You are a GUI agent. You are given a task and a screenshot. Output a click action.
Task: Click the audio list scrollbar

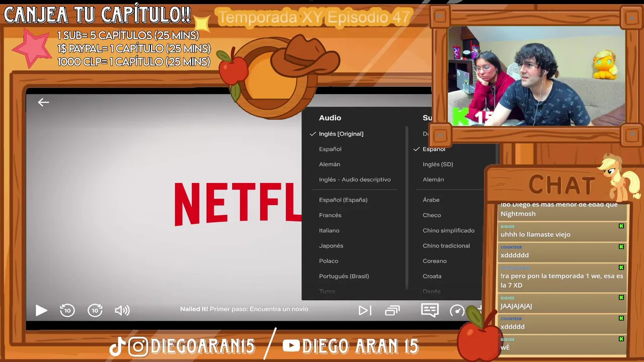point(407,207)
